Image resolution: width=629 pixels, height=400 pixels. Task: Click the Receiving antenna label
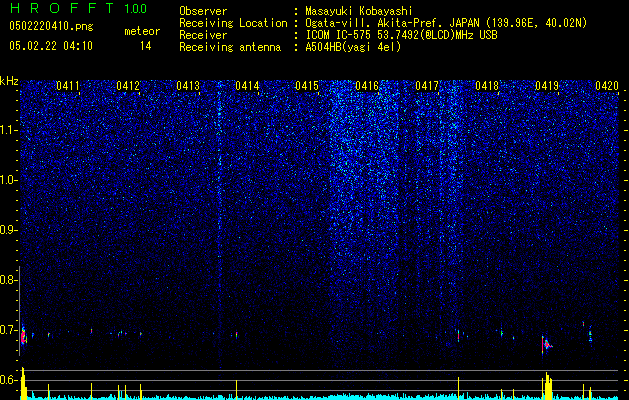click(230, 47)
